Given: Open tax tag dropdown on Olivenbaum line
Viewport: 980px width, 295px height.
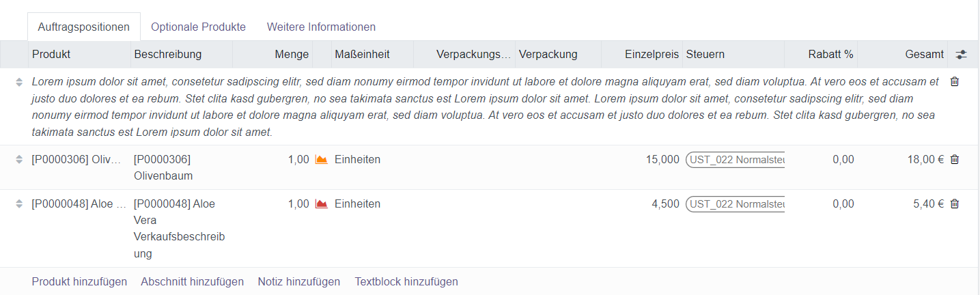Looking at the screenshot, I should point(736,160).
